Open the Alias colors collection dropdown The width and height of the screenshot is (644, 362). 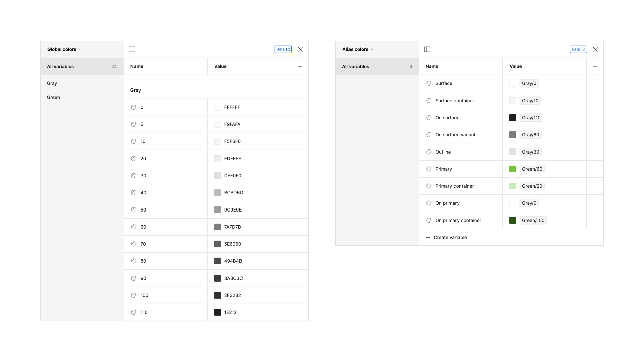point(358,49)
